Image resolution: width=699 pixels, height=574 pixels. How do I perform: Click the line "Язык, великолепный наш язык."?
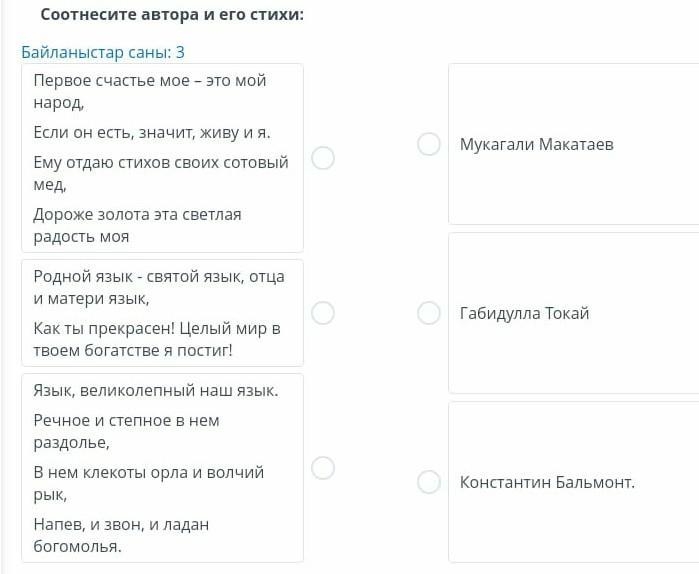[x=155, y=390]
